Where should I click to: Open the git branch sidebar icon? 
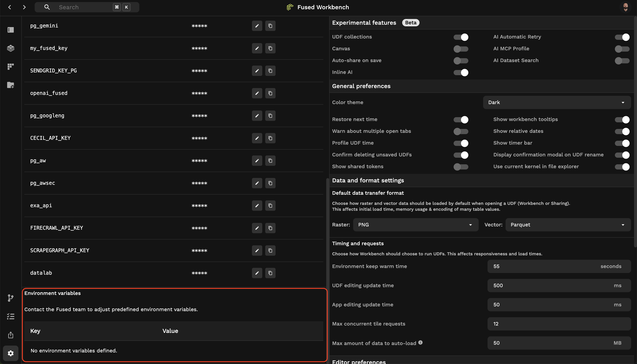(11, 298)
